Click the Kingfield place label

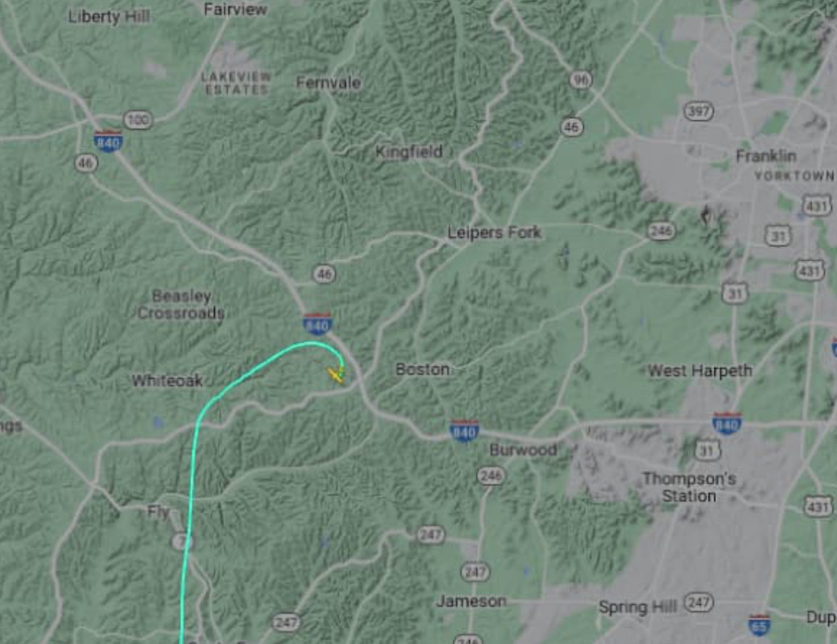409,152
